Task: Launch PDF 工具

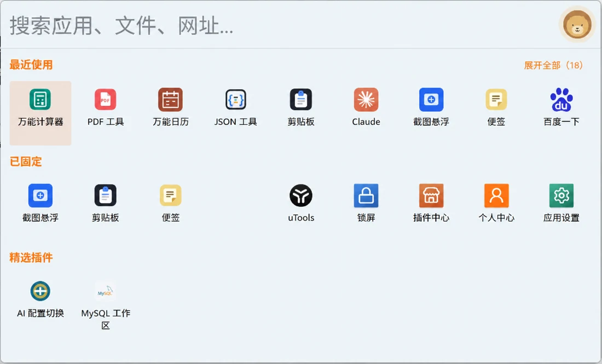Action: 106,107
